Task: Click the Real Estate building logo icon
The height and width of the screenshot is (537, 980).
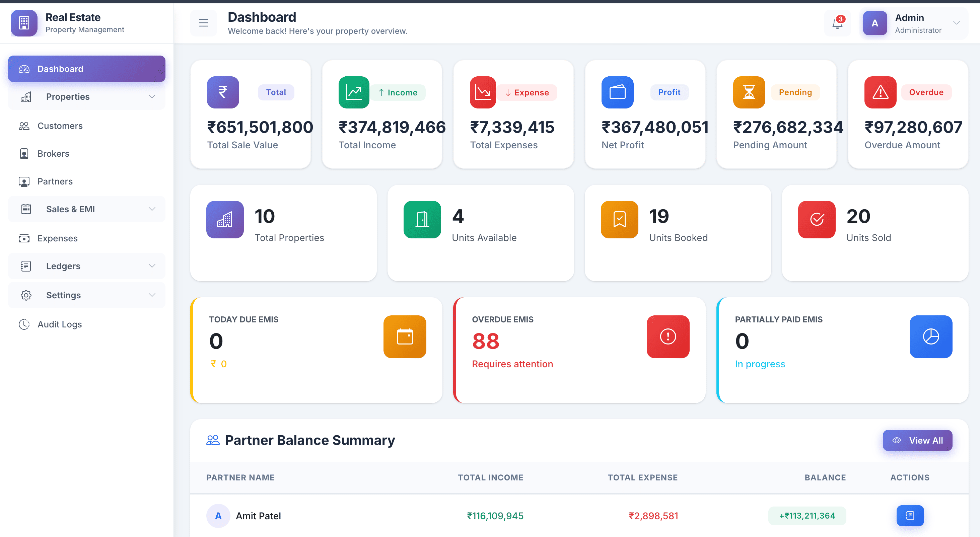Action: coord(24,23)
